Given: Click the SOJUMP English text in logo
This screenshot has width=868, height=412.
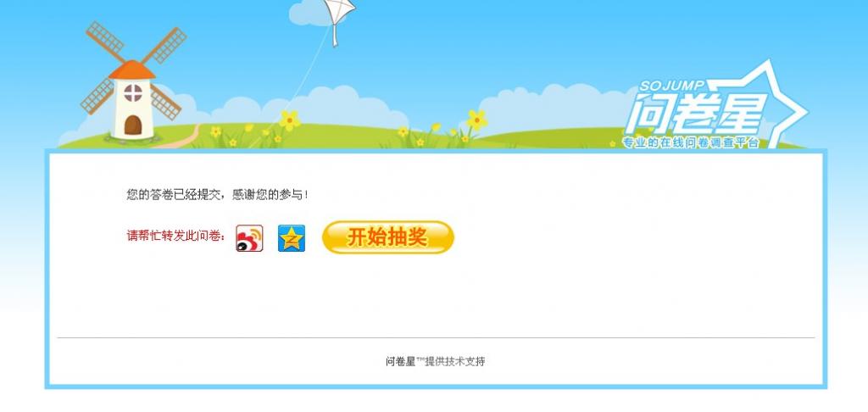Looking at the screenshot, I should (x=672, y=86).
